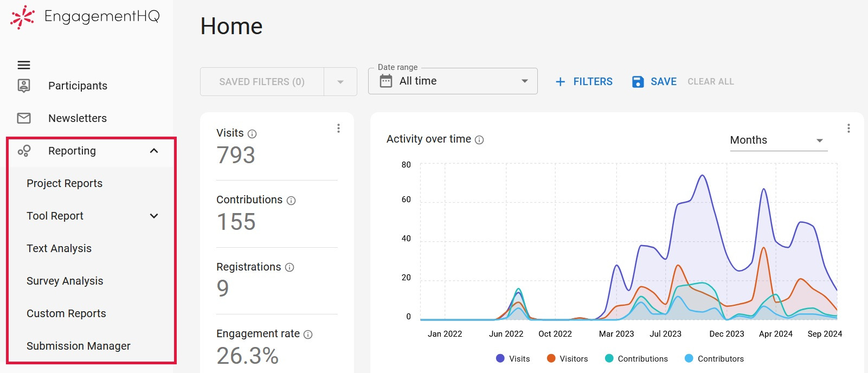Click the Jun 2022 axis label
Screen dimensions: 868x373
[506, 334]
